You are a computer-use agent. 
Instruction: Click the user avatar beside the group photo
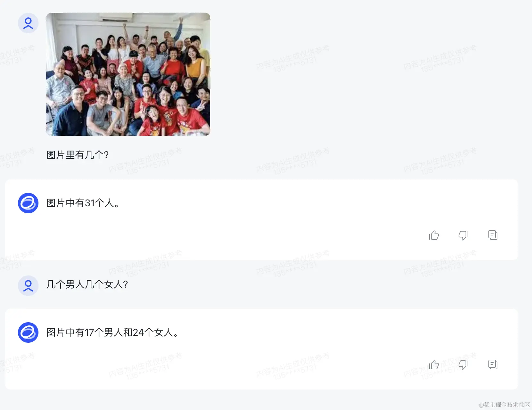(28, 23)
